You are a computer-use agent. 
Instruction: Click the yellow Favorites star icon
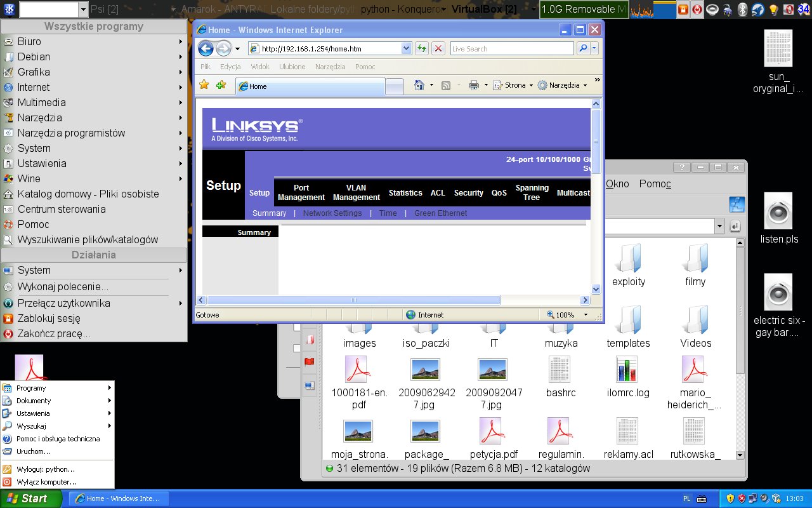click(x=204, y=85)
